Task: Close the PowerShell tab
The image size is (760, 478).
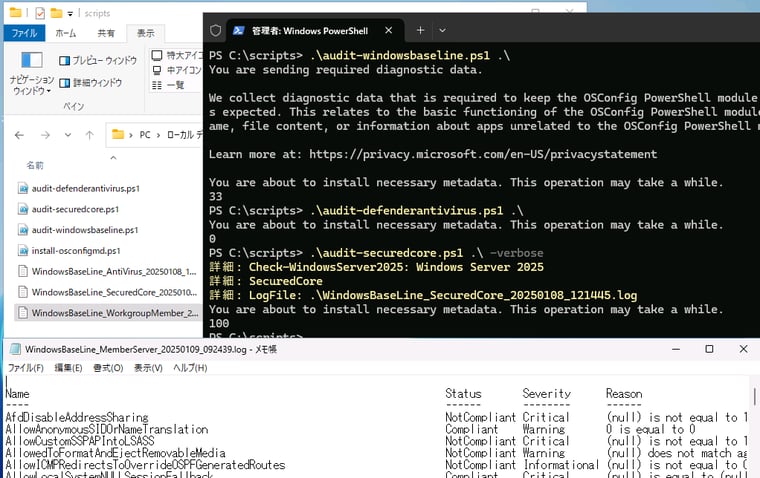Action: pyautogui.click(x=389, y=30)
